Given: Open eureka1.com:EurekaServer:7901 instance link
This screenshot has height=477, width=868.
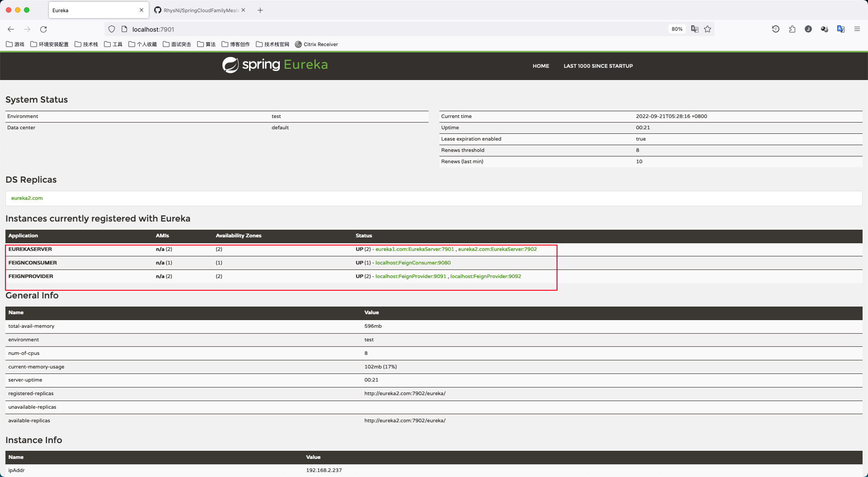Looking at the screenshot, I should 415,249.
